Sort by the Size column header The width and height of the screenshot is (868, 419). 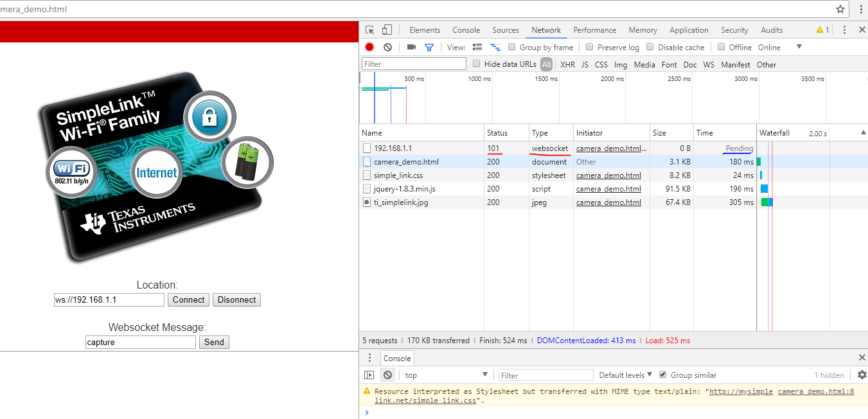(x=671, y=132)
